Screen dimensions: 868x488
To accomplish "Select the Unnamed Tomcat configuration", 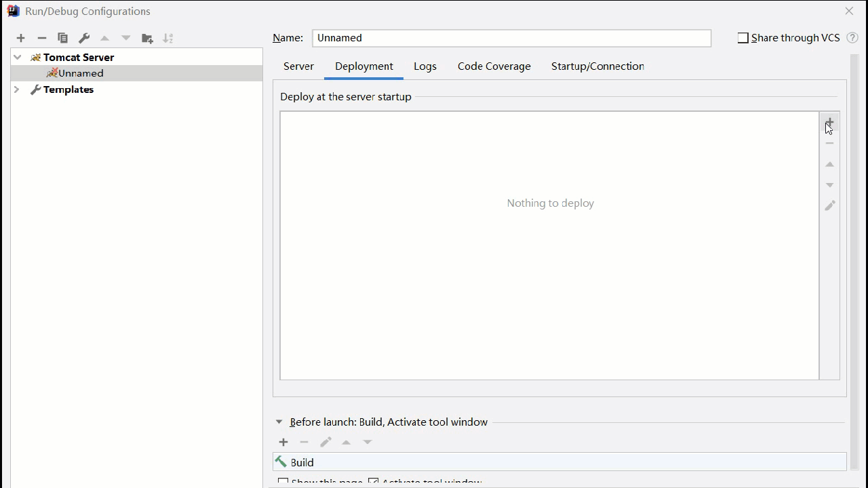I will coord(137,73).
